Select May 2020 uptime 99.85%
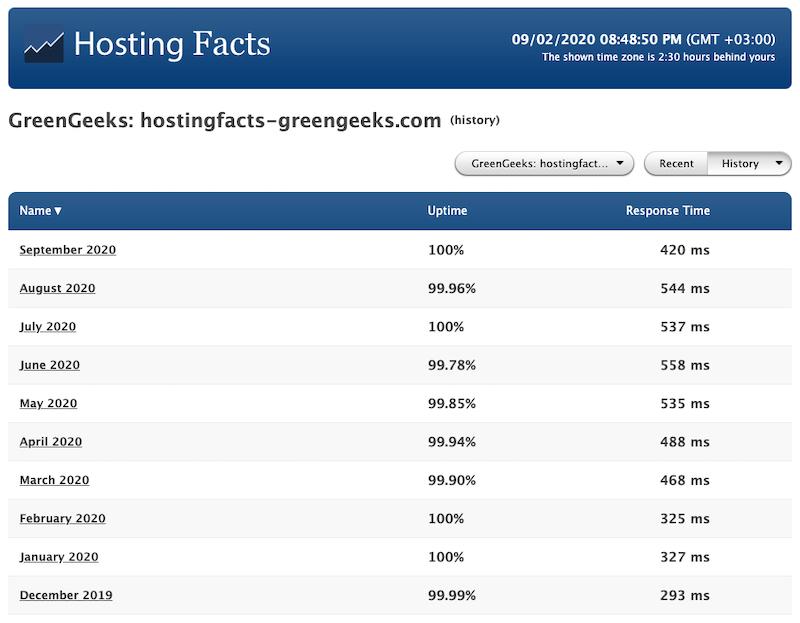The height and width of the screenshot is (623, 800). [x=452, y=403]
